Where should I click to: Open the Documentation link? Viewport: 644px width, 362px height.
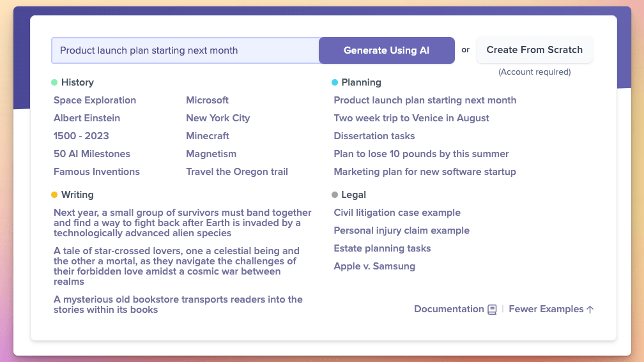pyautogui.click(x=448, y=309)
